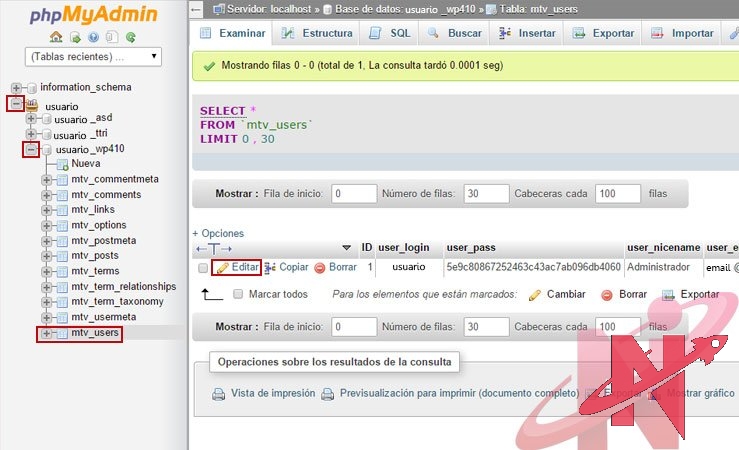
Task: Click the mtv_posts table icon in tree
Action: [x=61, y=256]
